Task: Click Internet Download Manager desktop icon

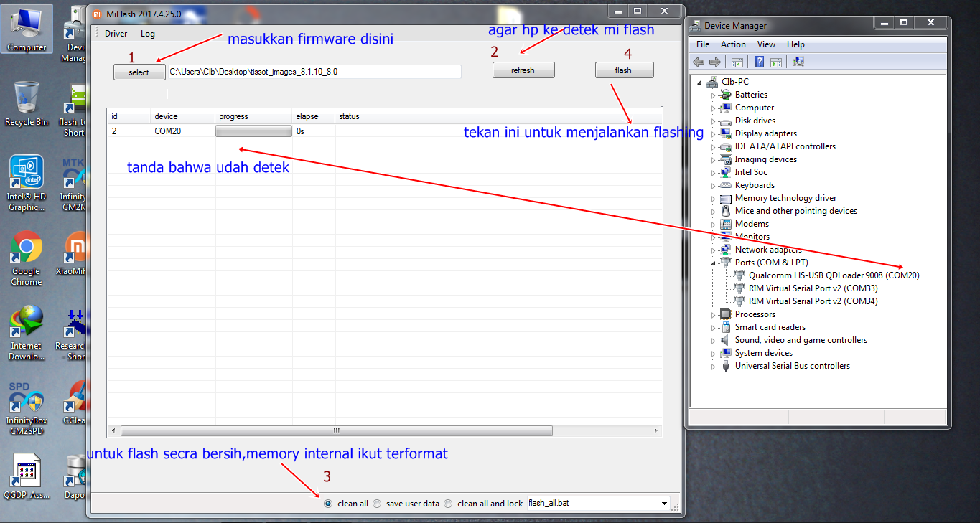Action: point(27,334)
